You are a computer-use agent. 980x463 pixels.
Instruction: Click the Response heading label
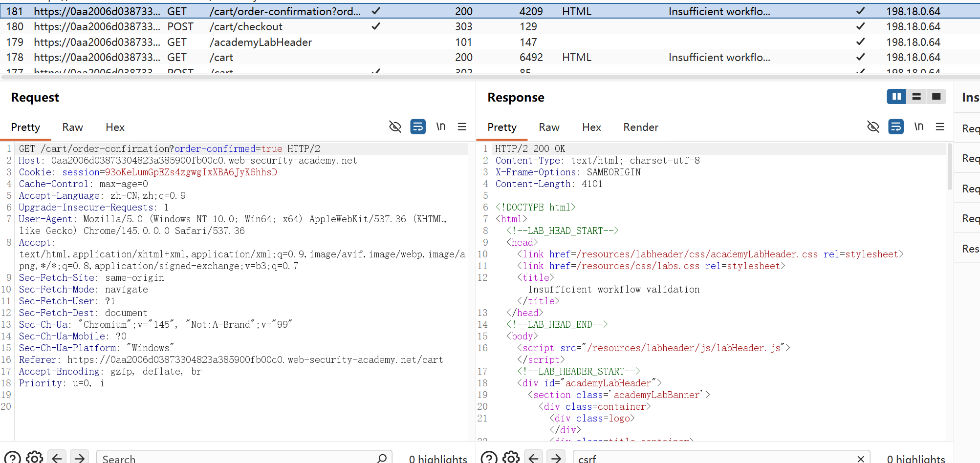516,97
